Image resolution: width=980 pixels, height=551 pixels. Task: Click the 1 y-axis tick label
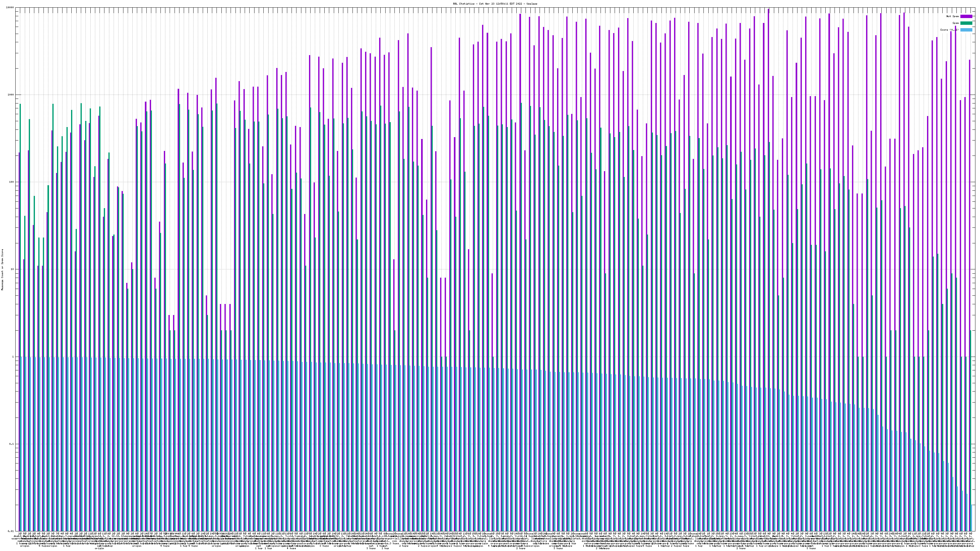click(13, 357)
